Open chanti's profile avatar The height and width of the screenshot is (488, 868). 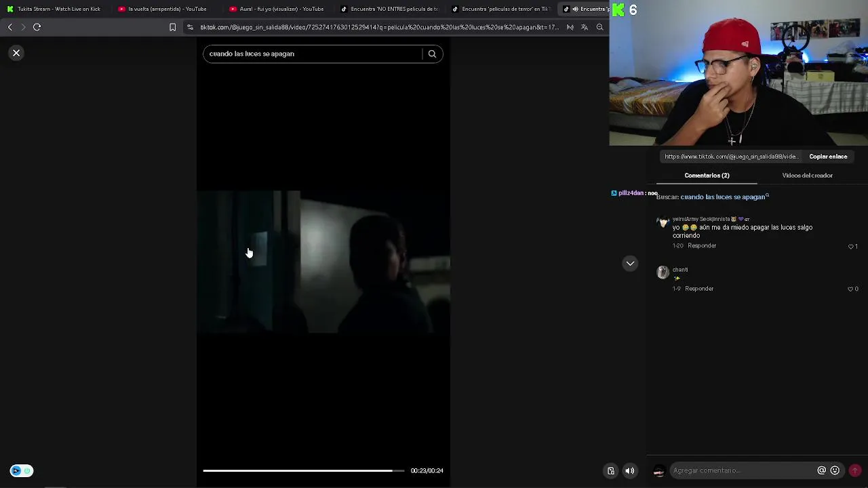[663, 272]
